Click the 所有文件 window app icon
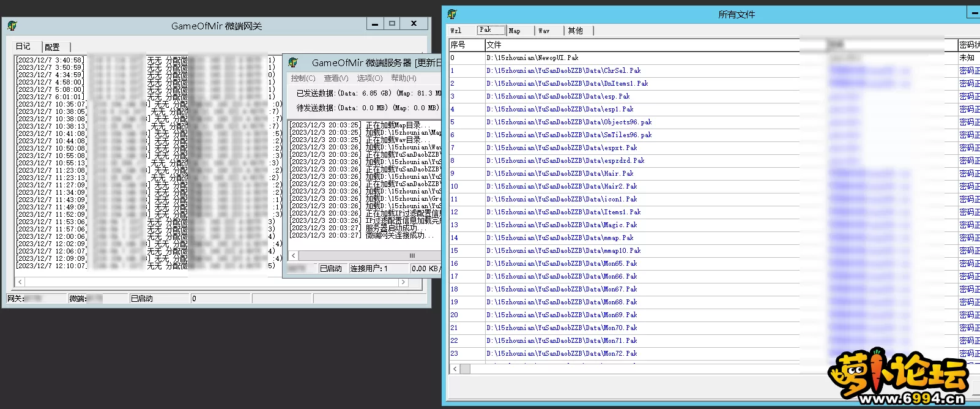The image size is (980, 409). [452, 14]
